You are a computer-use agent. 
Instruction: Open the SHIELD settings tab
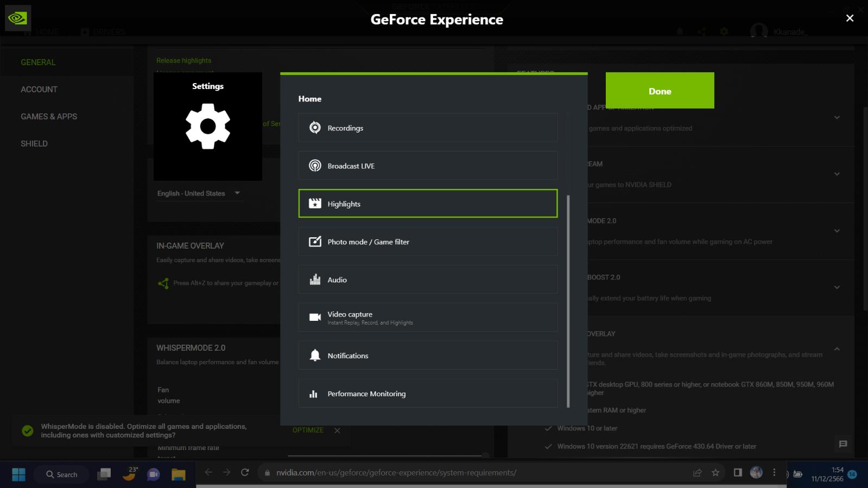34,144
